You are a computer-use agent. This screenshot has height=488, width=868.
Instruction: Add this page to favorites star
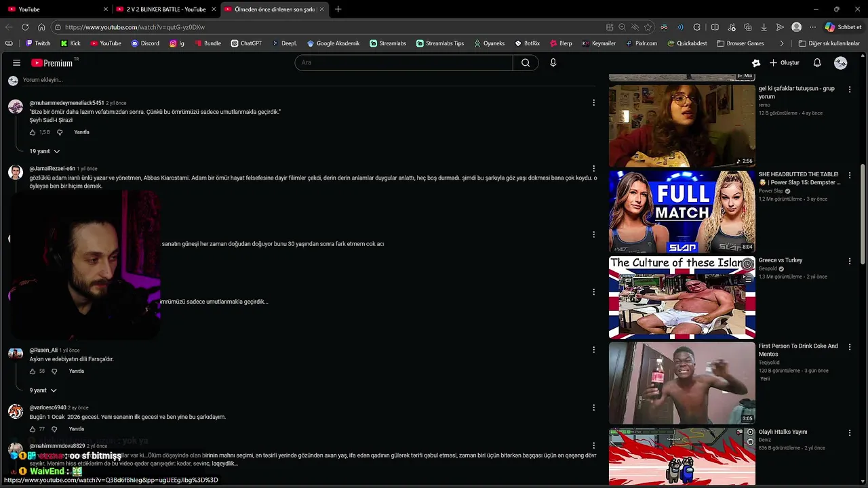click(x=648, y=27)
